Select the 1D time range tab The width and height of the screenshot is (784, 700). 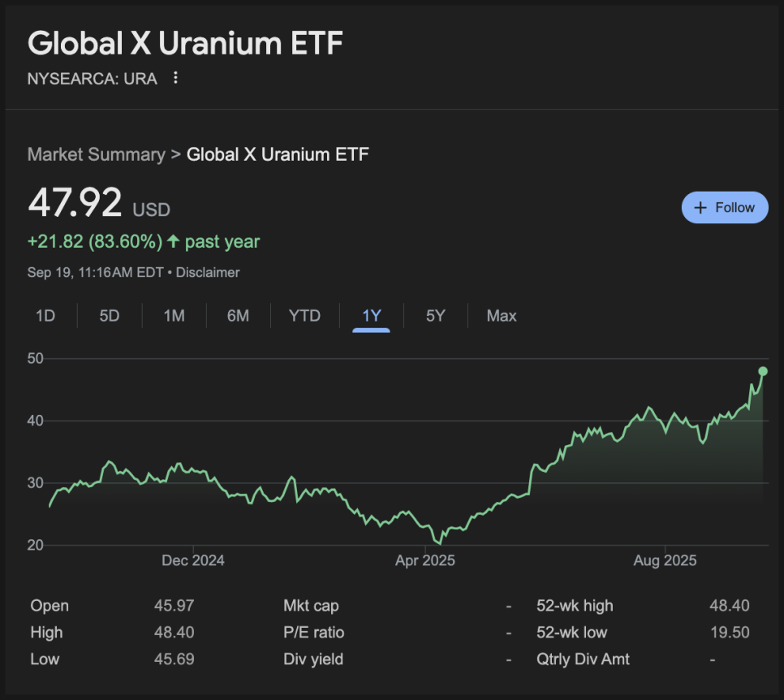(x=45, y=316)
